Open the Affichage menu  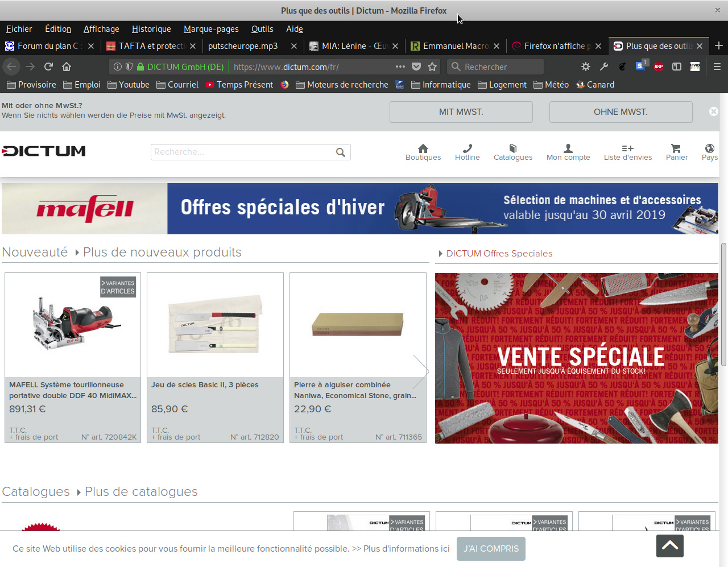pos(101,29)
